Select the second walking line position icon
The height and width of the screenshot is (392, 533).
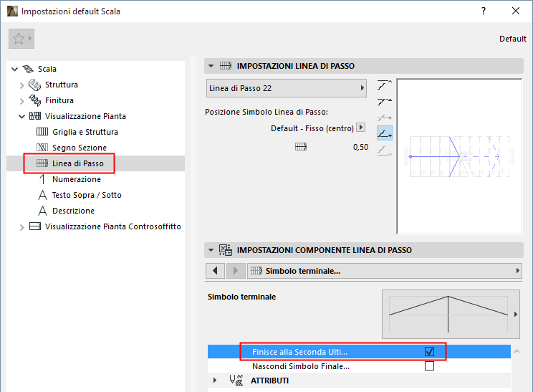pyautogui.click(x=385, y=101)
